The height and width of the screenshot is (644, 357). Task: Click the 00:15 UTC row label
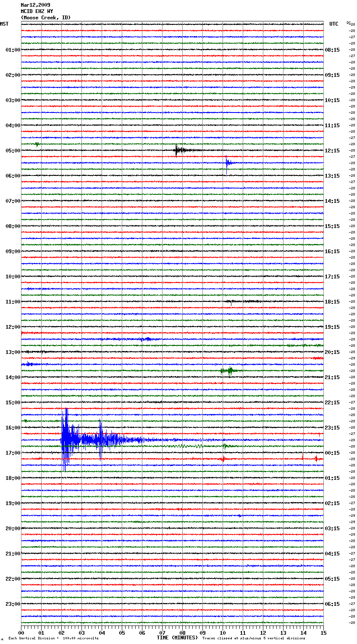pyautogui.click(x=332, y=453)
